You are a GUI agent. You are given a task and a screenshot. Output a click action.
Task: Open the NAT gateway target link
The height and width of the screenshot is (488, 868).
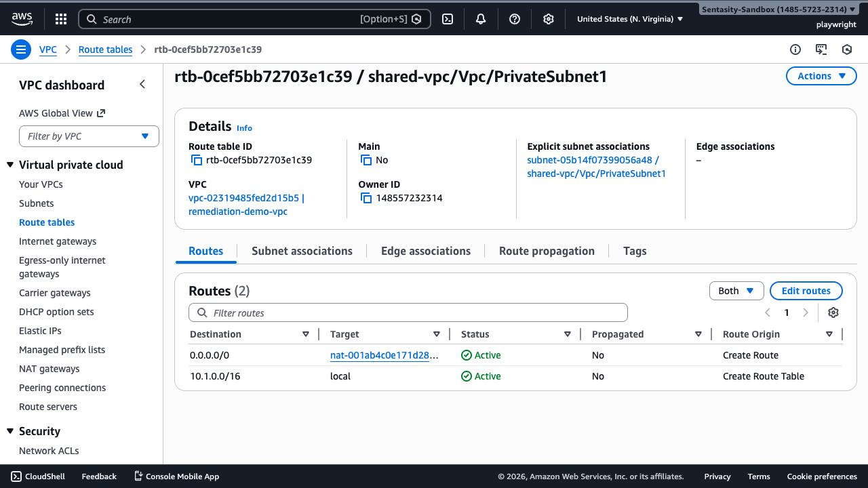click(384, 355)
